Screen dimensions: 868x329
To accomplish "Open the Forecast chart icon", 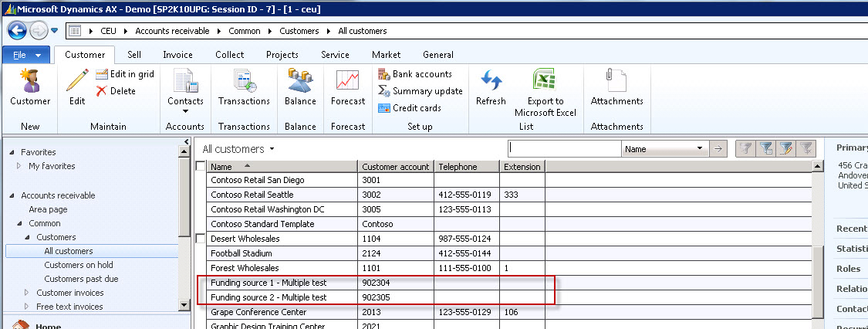I will coord(347,81).
